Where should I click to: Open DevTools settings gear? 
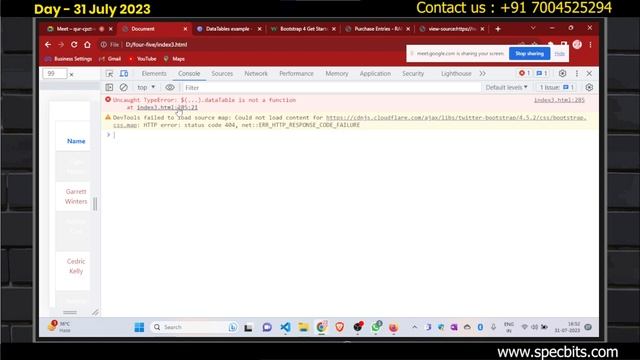(562, 73)
